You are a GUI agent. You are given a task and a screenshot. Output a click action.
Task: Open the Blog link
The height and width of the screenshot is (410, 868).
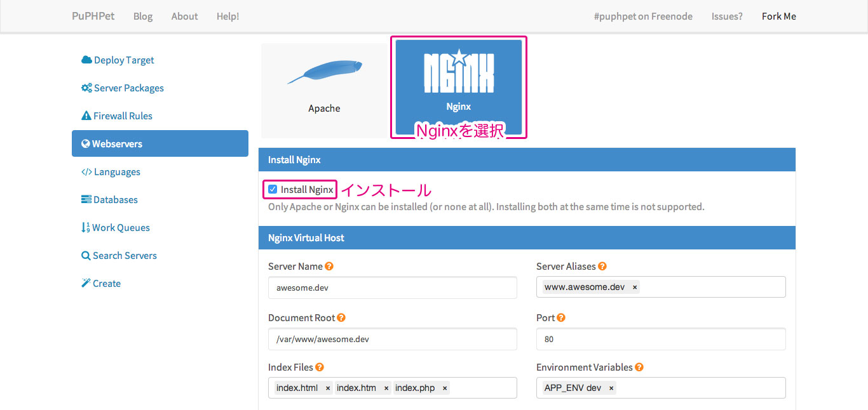[x=143, y=17]
